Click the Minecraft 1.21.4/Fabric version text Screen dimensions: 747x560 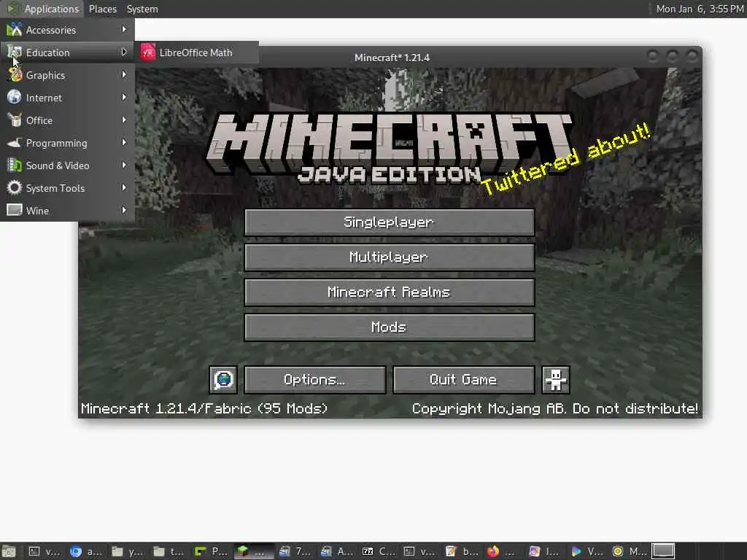coord(204,408)
